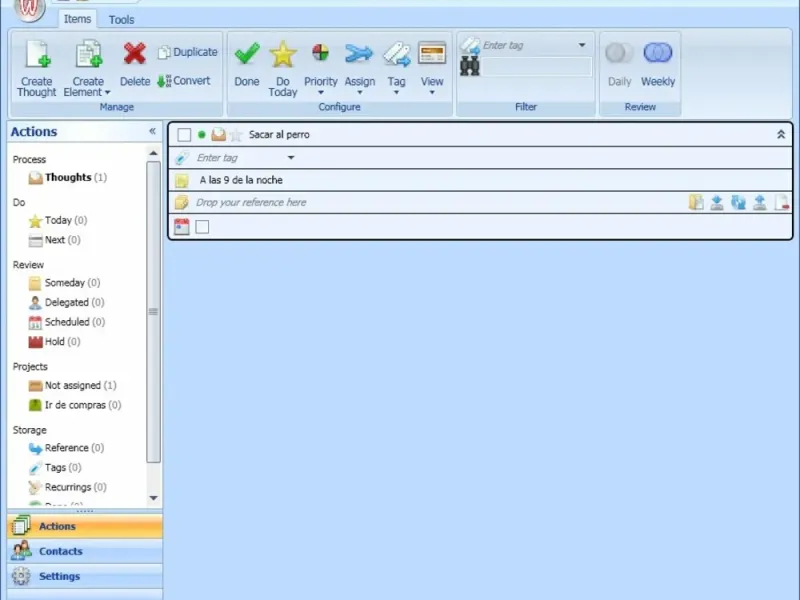Click the Weekly review icon
The image size is (800, 600).
[x=658, y=53]
